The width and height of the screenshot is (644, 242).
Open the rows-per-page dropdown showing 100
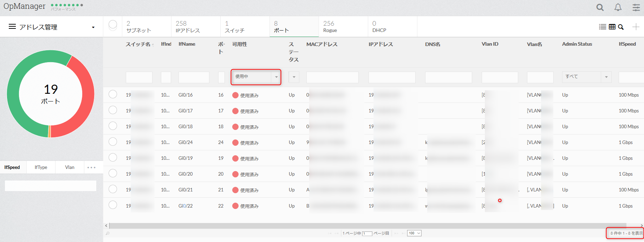(414, 233)
